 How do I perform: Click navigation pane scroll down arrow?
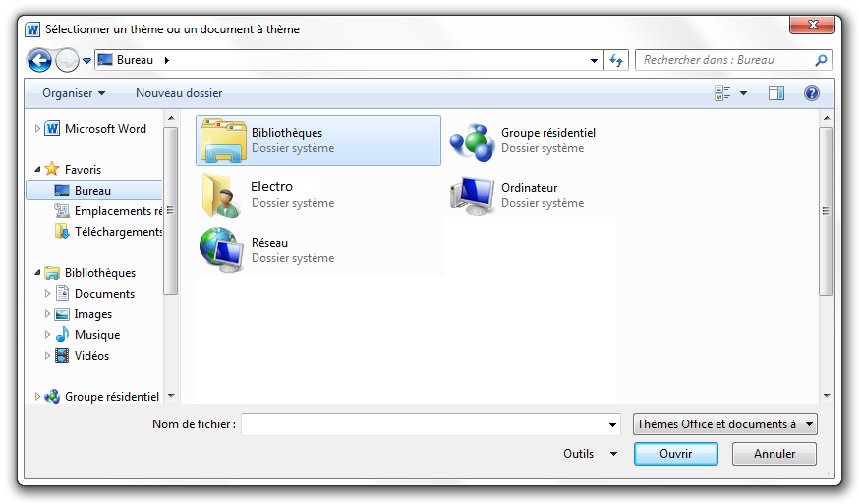click(x=171, y=395)
